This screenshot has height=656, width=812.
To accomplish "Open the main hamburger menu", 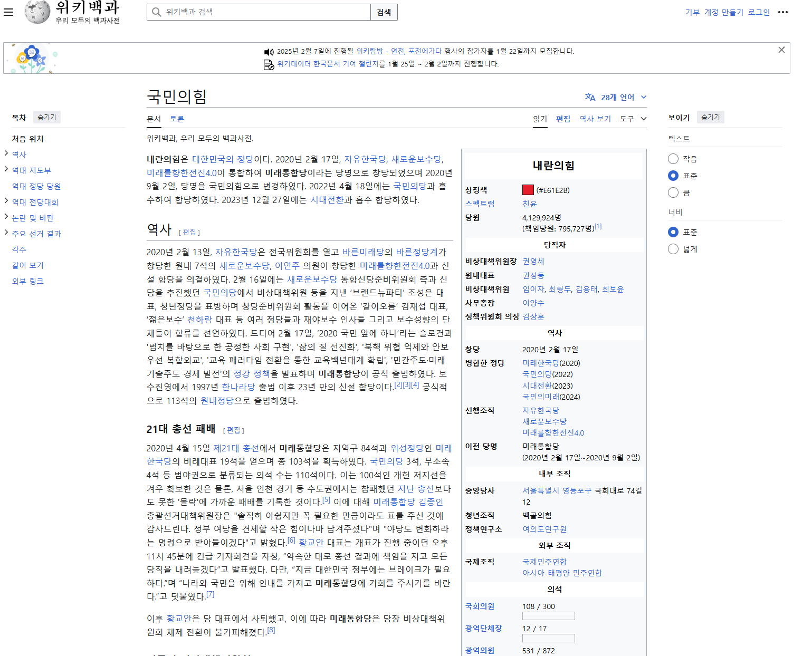I will 8,12.
